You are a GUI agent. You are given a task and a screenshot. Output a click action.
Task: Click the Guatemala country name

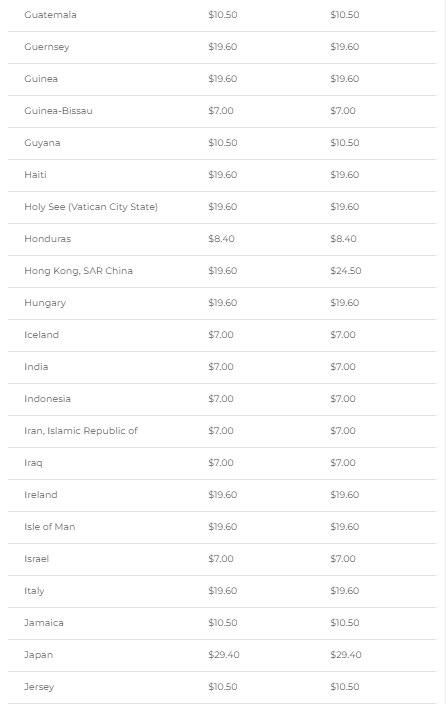click(50, 15)
